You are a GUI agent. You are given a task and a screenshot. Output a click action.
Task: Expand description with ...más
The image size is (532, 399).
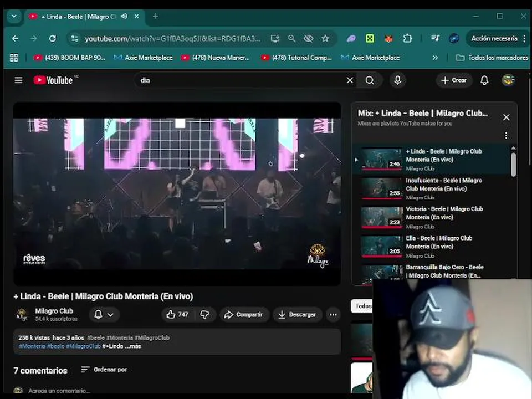click(x=132, y=346)
